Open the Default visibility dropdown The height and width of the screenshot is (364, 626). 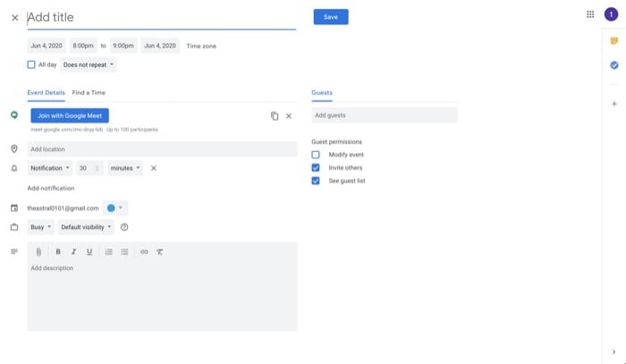coord(86,227)
